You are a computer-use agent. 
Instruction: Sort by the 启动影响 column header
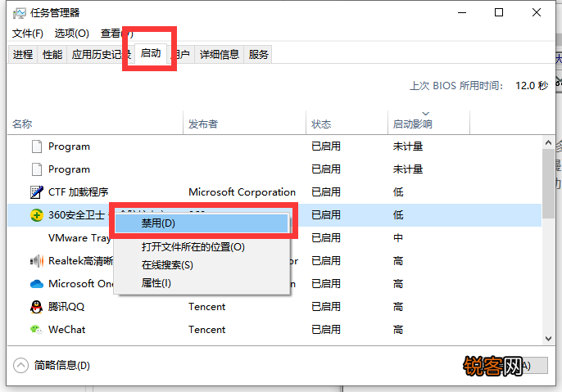pos(428,124)
